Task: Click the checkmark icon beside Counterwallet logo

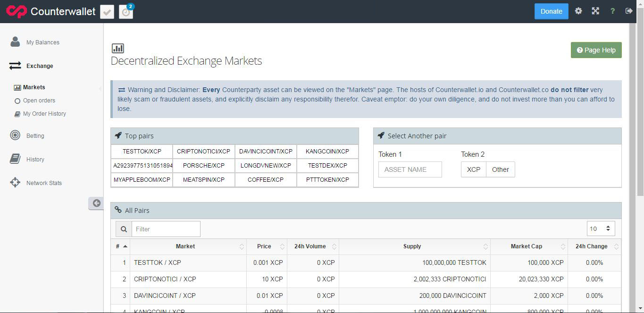Action: (107, 12)
